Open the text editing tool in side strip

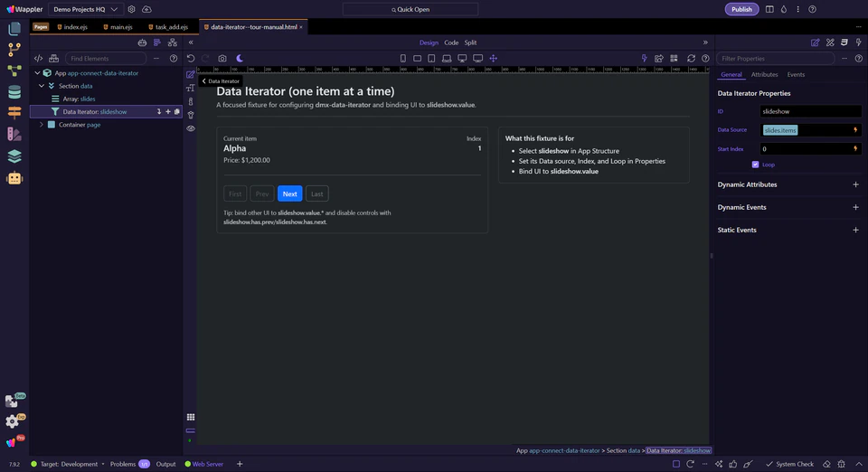tap(191, 88)
